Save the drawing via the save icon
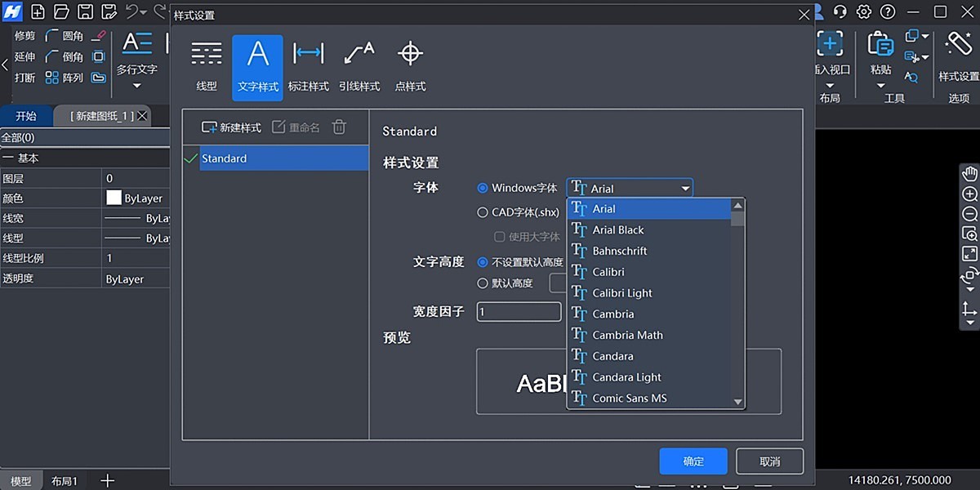This screenshot has height=490, width=980. click(x=85, y=11)
